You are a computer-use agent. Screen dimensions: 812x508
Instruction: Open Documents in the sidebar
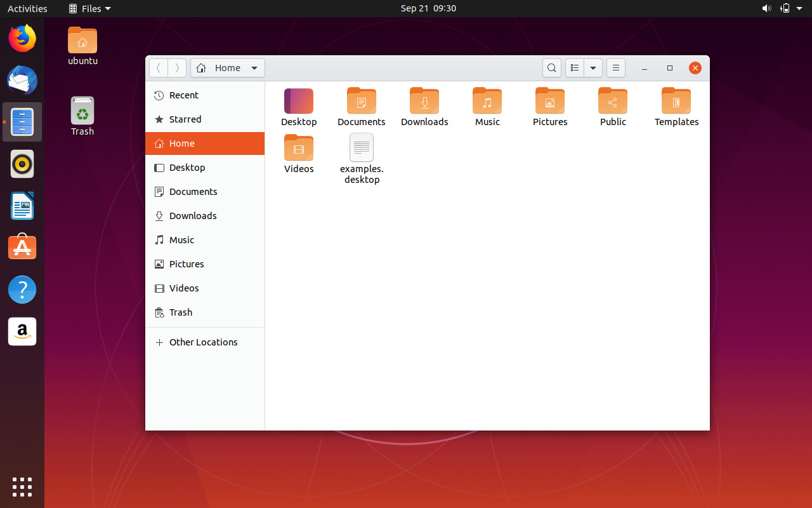tap(205, 192)
